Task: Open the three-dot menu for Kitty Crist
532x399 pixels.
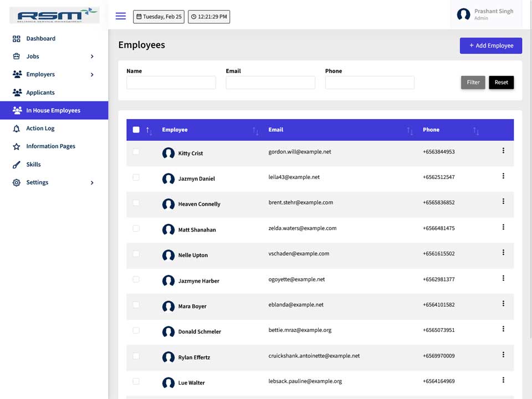Action: [503, 150]
